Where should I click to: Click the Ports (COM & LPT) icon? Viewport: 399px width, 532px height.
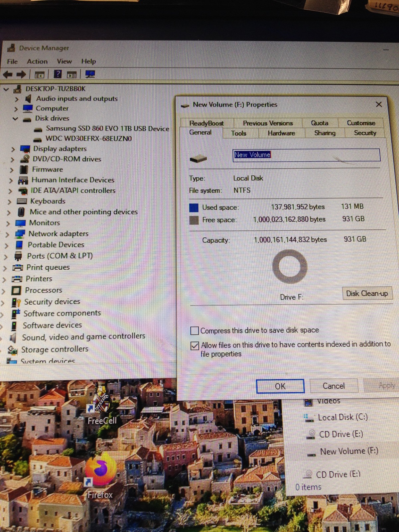(x=18, y=256)
